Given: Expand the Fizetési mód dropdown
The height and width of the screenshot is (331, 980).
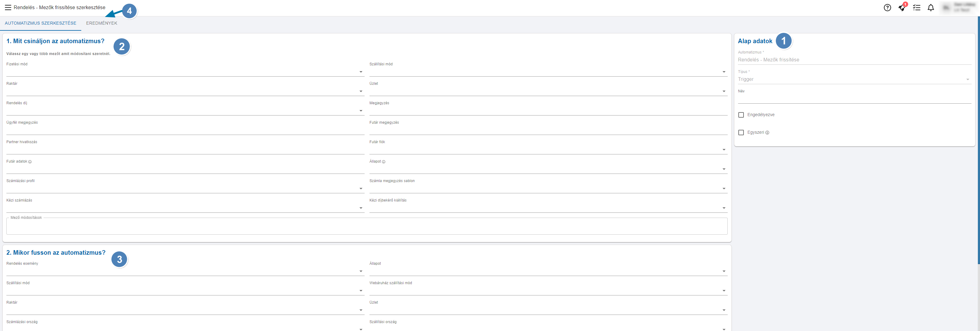Looking at the screenshot, I should pos(361,72).
